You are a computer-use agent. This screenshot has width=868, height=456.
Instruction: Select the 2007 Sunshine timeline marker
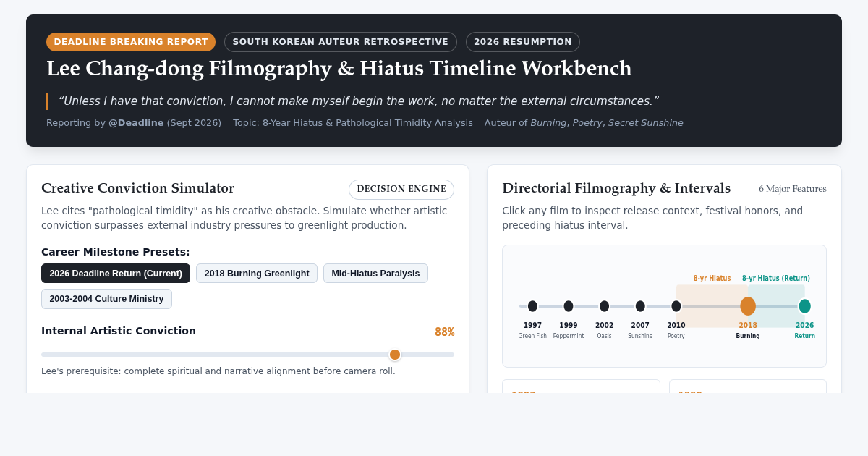tap(640, 306)
